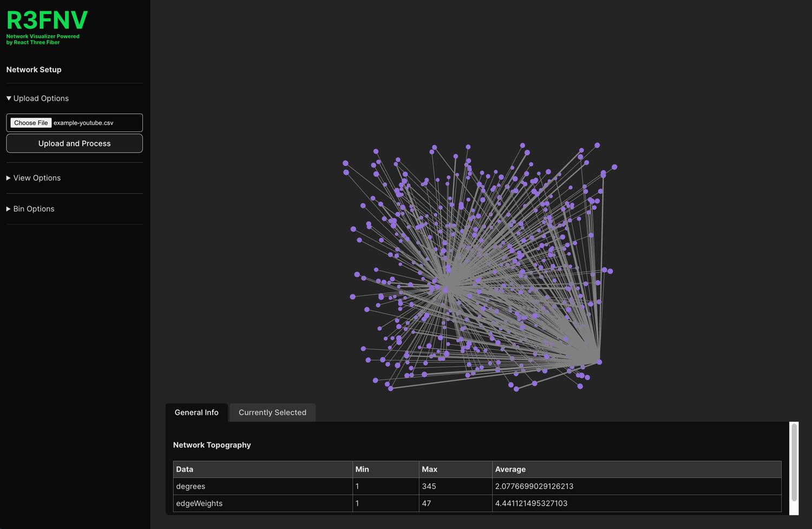Select the central hub node in graph

click(447, 286)
